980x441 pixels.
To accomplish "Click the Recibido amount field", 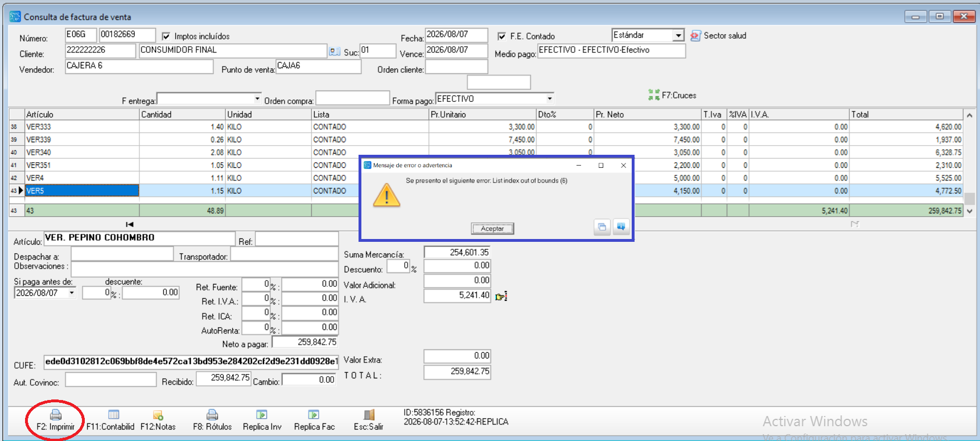I will tap(223, 378).
